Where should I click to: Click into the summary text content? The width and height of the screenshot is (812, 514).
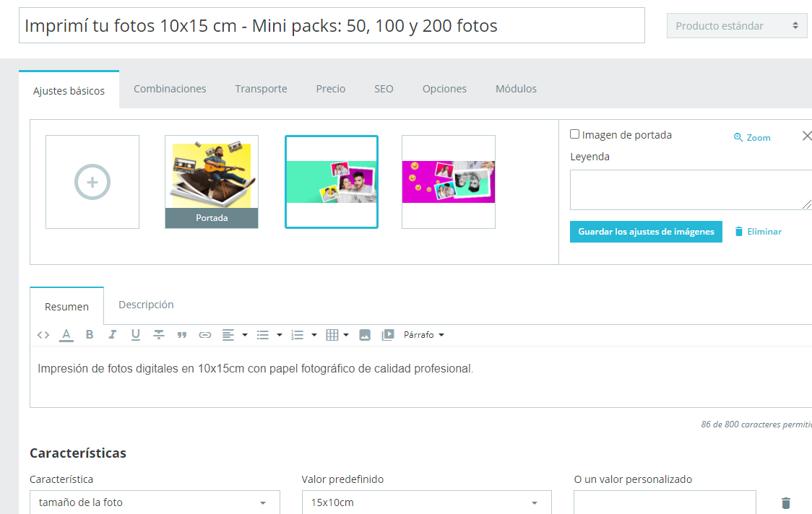click(255, 369)
